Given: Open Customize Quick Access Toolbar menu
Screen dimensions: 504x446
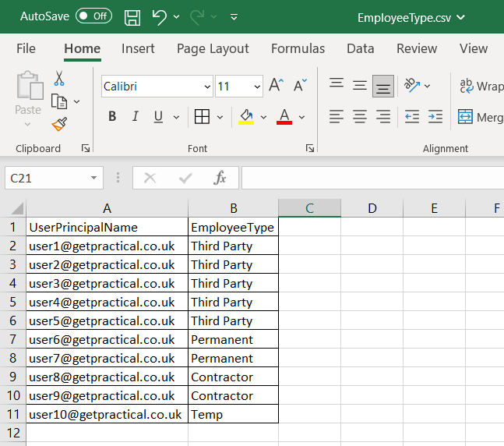Looking at the screenshot, I should 234,17.
